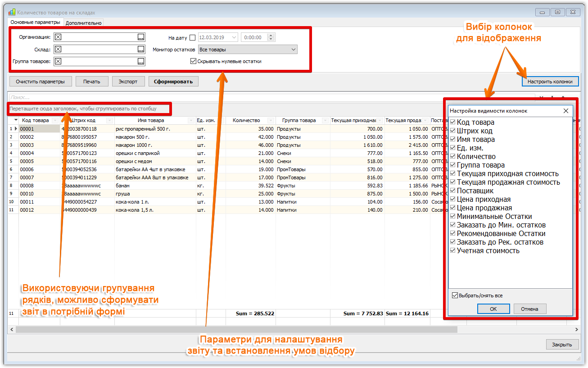Click the Закрыть button
This screenshot has width=588, height=368.
click(562, 345)
